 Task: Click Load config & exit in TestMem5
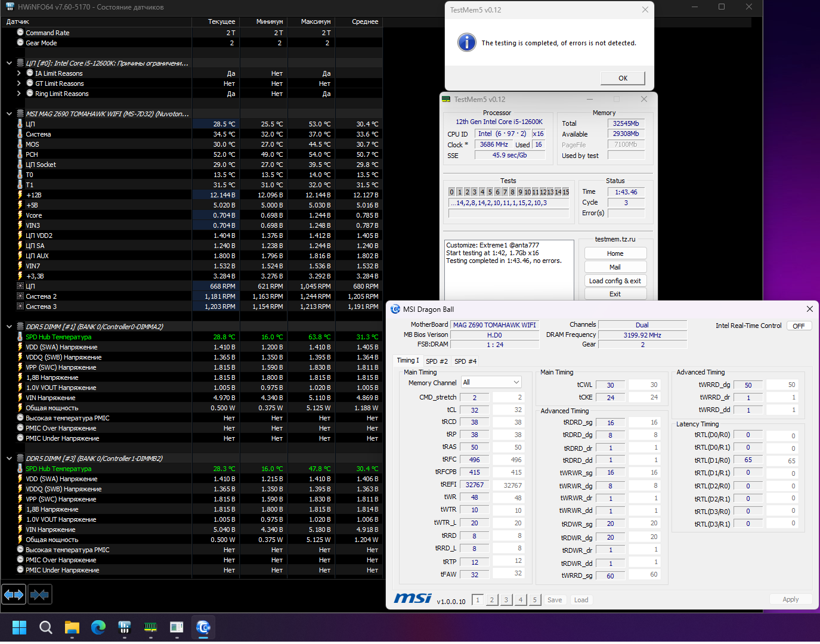coord(615,281)
